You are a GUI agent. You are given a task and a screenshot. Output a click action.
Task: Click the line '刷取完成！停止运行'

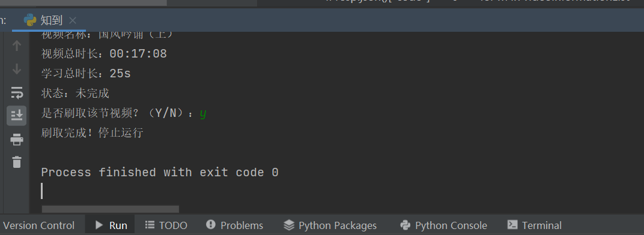pos(92,133)
